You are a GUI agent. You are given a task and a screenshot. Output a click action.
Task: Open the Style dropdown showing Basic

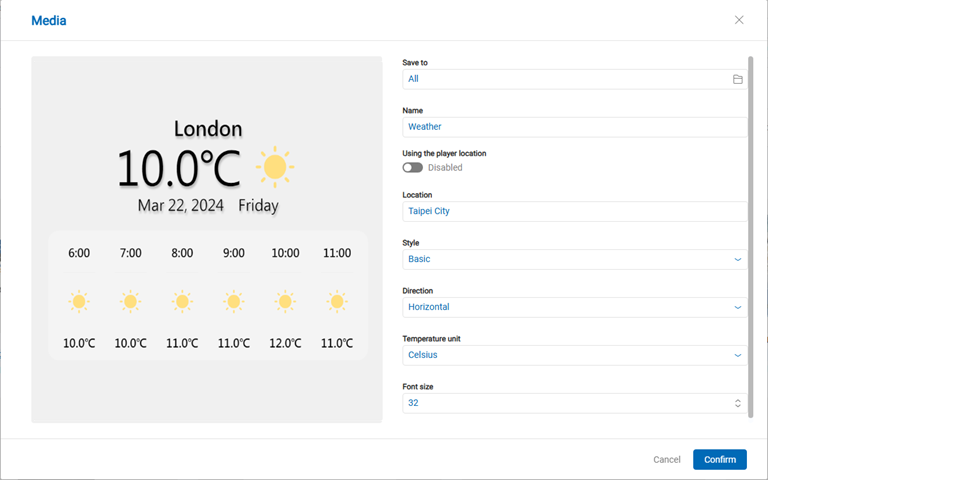tap(574, 259)
